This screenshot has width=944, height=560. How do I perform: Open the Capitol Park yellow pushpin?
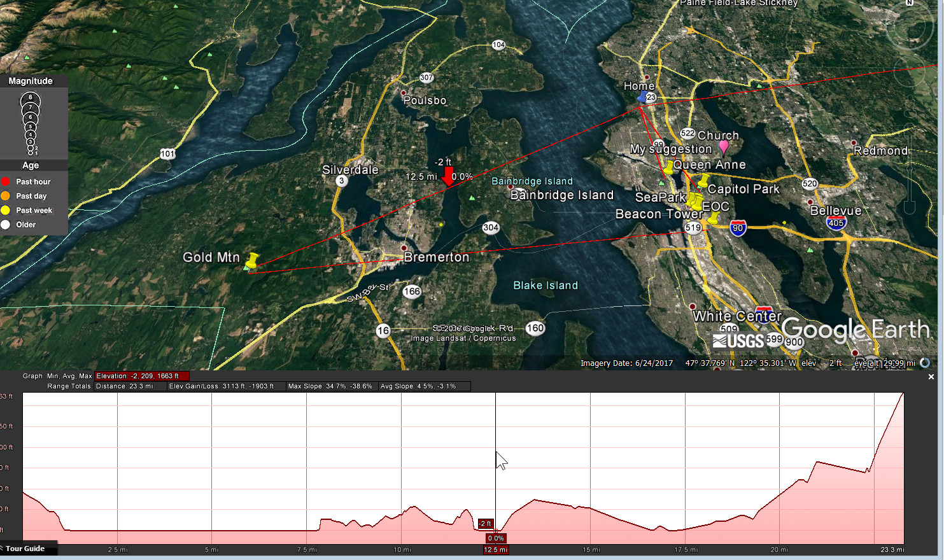tap(703, 181)
